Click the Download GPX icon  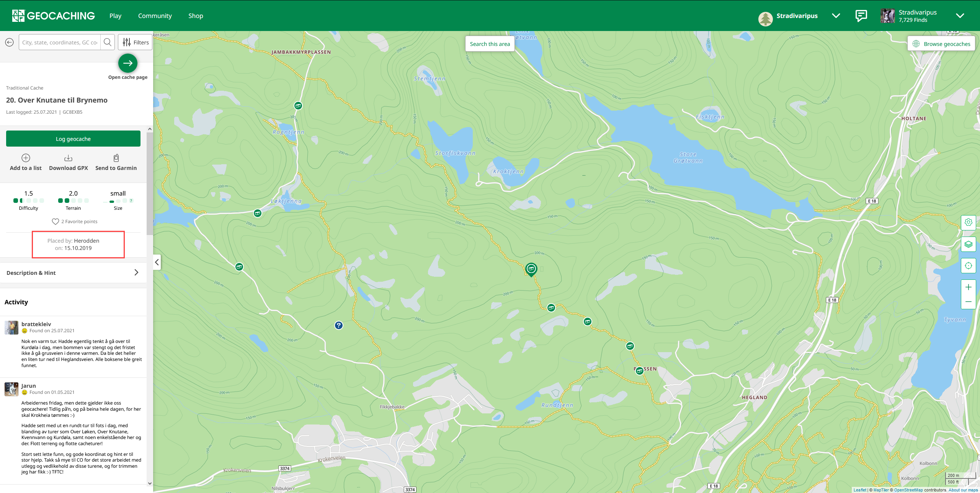coord(68,158)
